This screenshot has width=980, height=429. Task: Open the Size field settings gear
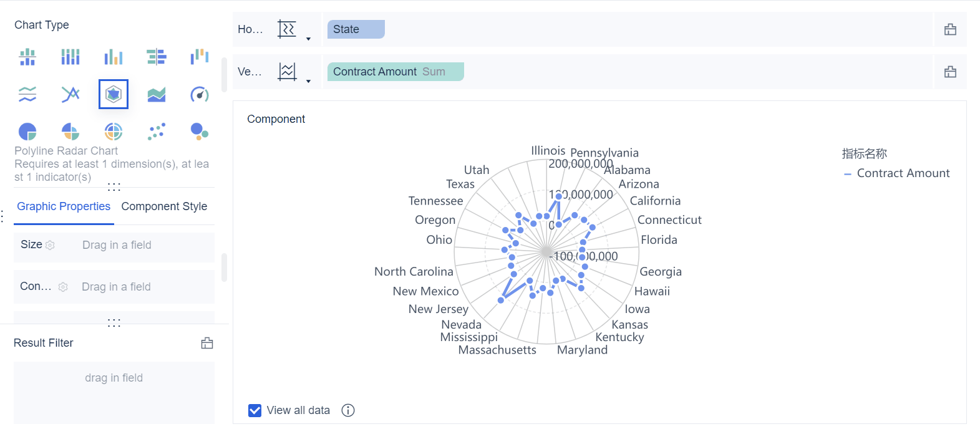click(x=51, y=246)
